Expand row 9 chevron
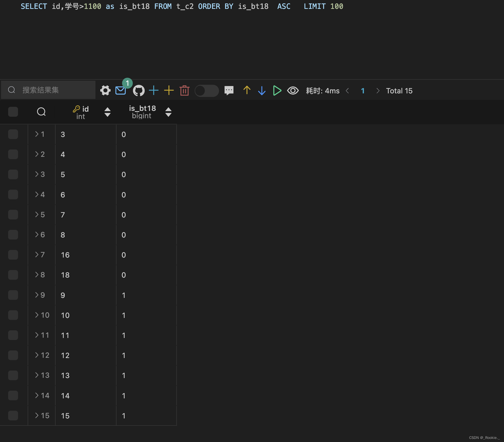Image resolution: width=504 pixels, height=442 pixels. (37, 295)
